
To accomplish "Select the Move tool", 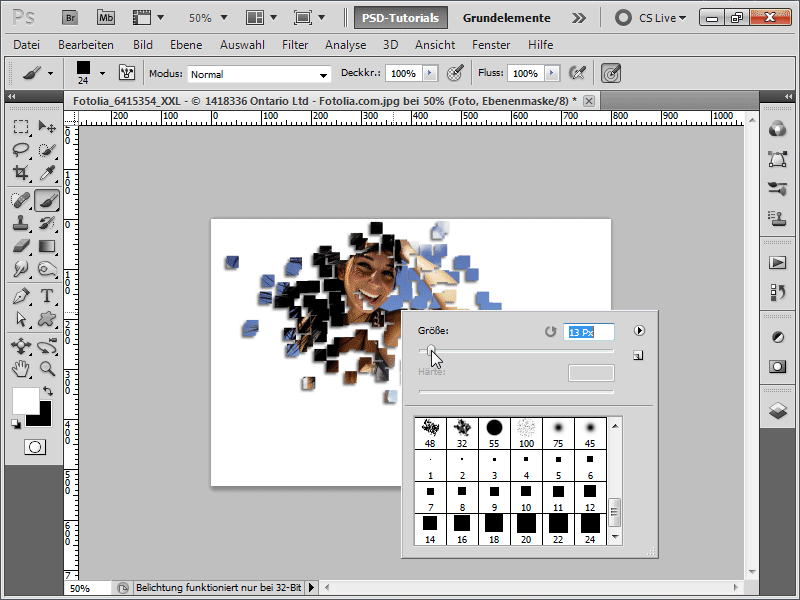I will (x=47, y=126).
